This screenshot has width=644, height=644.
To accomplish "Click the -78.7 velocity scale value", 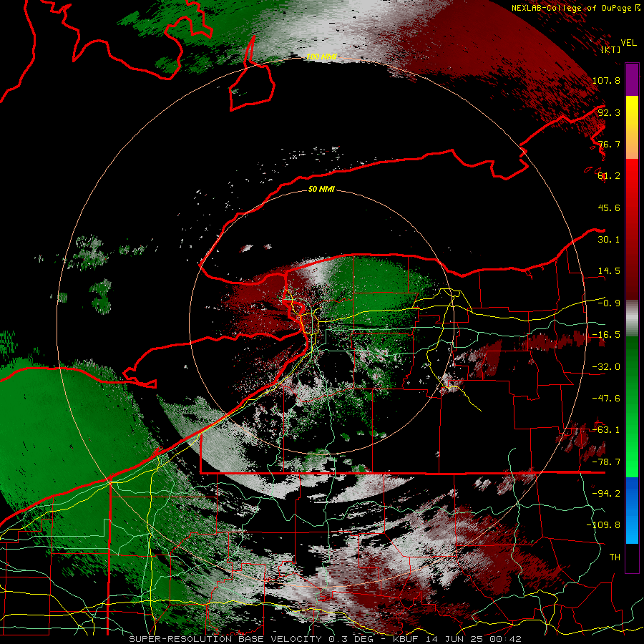I will 606,462.
